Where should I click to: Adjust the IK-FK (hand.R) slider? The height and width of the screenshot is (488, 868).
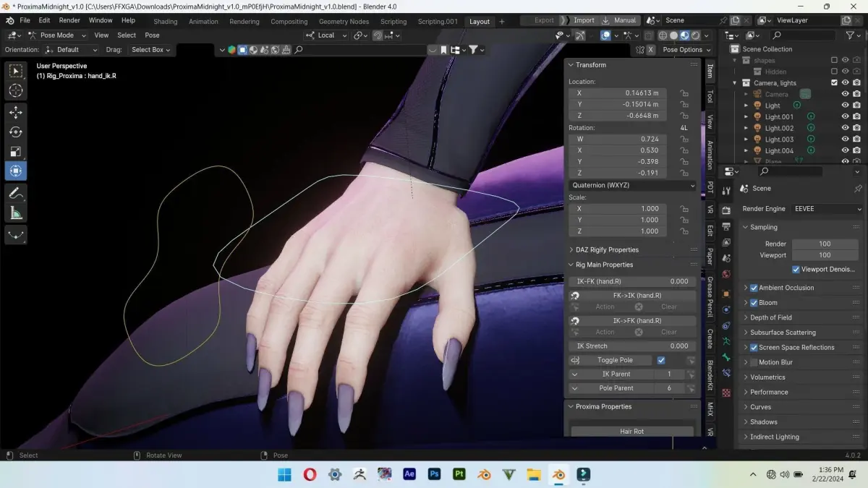pos(633,281)
